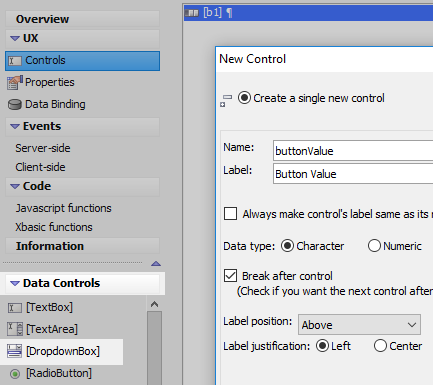Open the Overview section

(x=82, y=19)
